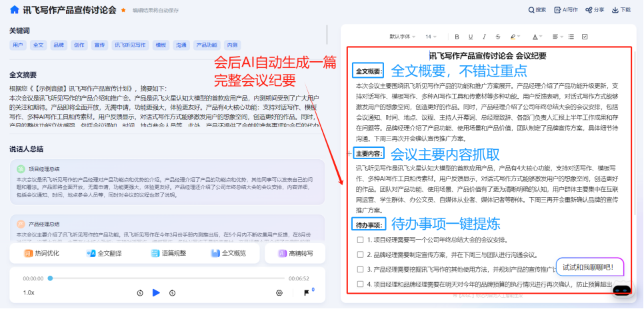Open 语篇规整 text tidying
This screenshot has width=644, height=309.
click(x=169, y=253)
